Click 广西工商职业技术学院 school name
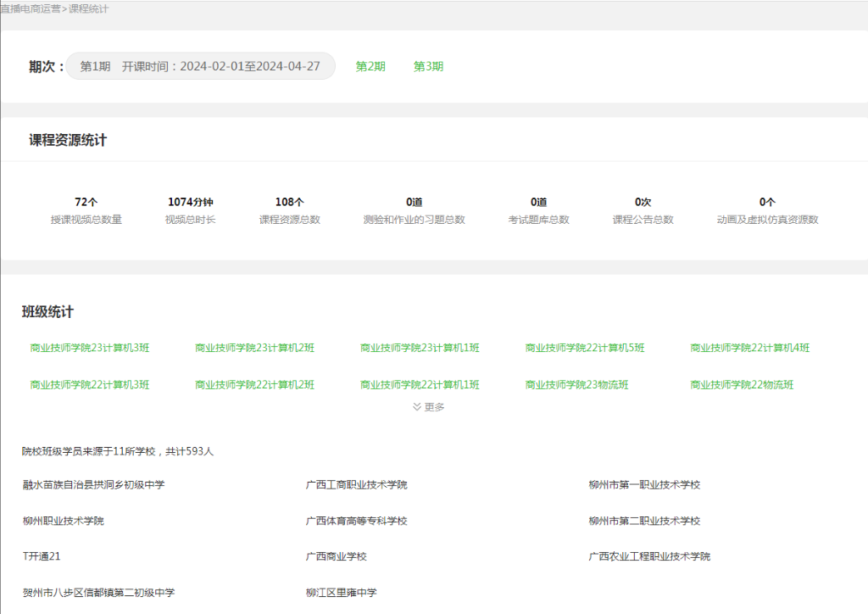 [356, 485]
